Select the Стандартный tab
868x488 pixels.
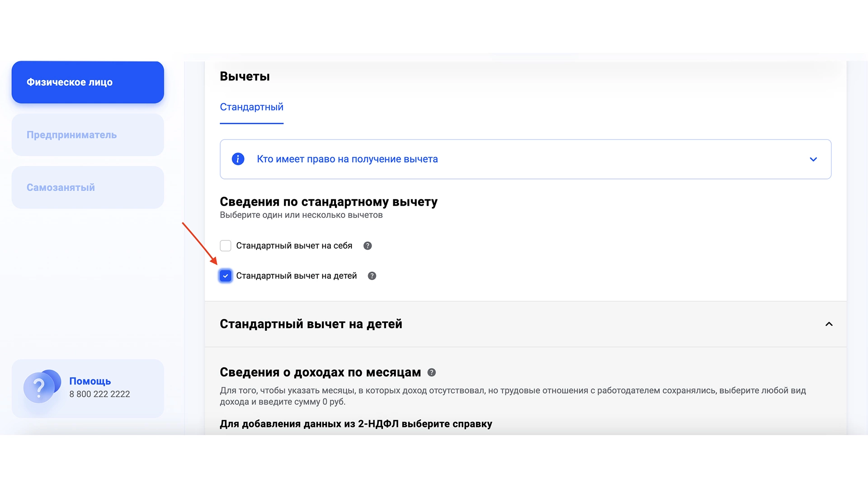tap(251, 107)
